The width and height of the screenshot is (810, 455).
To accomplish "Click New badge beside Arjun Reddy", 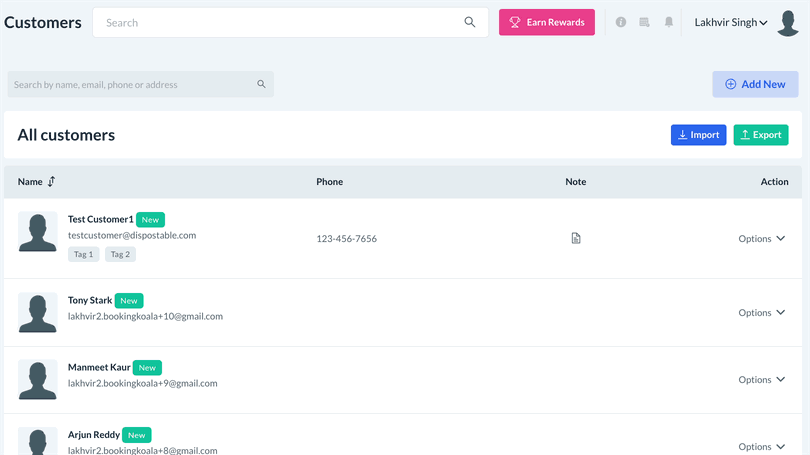I will 137,435.
